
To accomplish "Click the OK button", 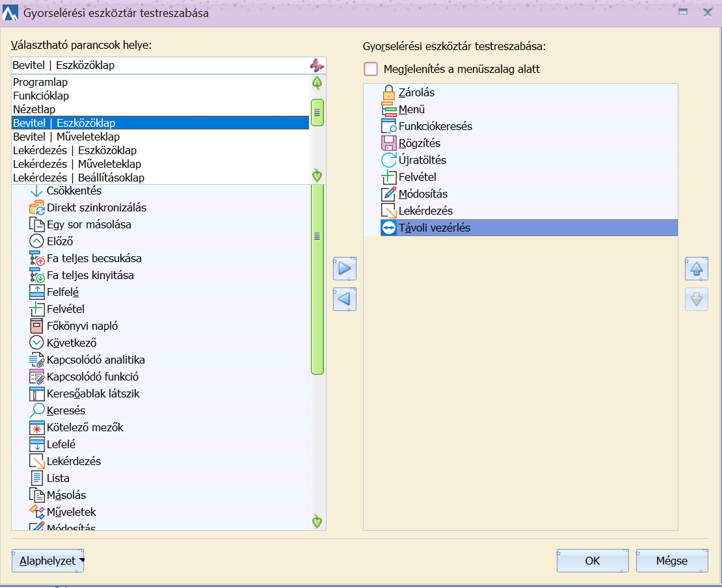I will point(593,561).
